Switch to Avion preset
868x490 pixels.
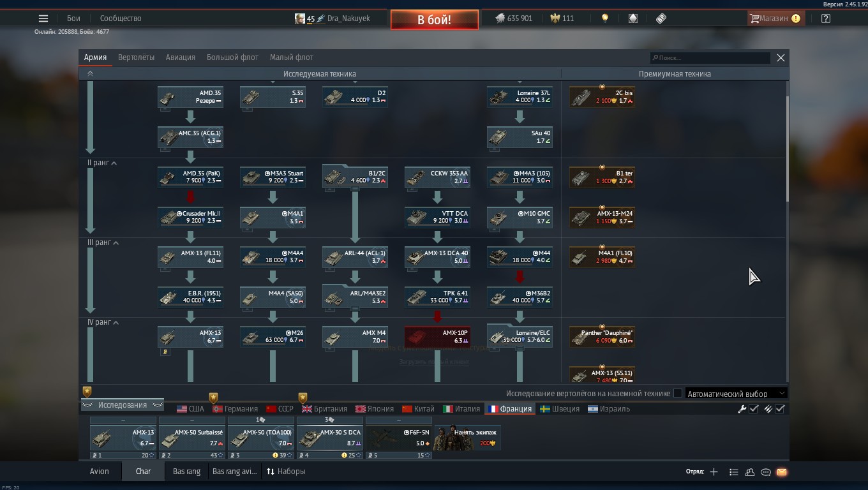[x=99, y=471]
